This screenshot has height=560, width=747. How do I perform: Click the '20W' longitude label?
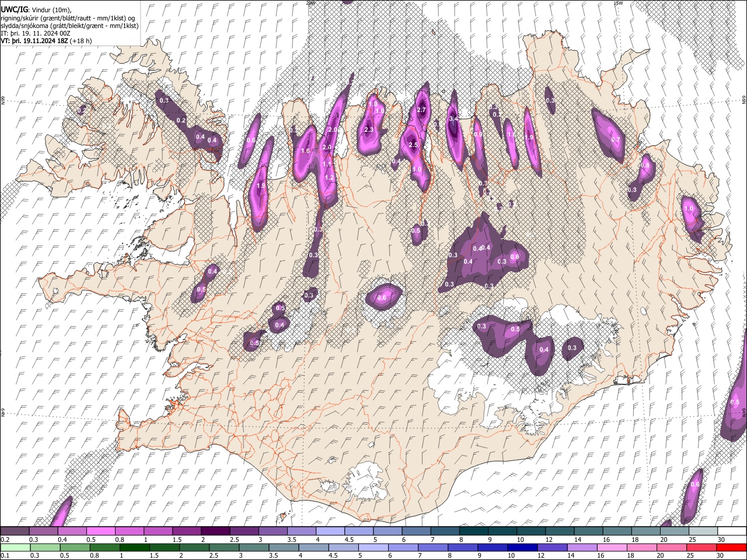point(310,3)
